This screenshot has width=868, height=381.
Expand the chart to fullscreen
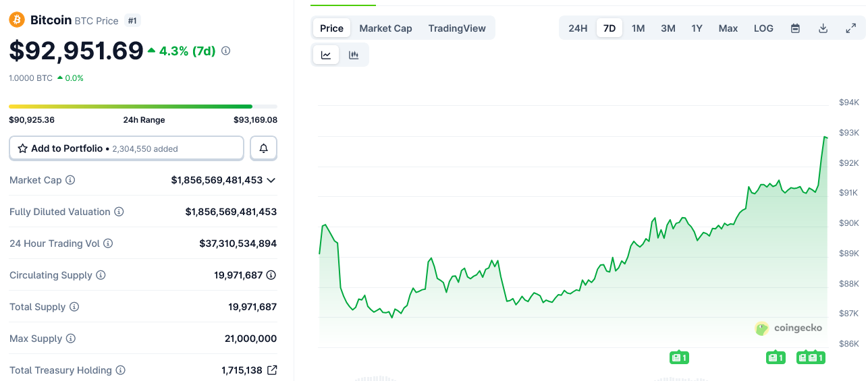[x=850, y=28]
